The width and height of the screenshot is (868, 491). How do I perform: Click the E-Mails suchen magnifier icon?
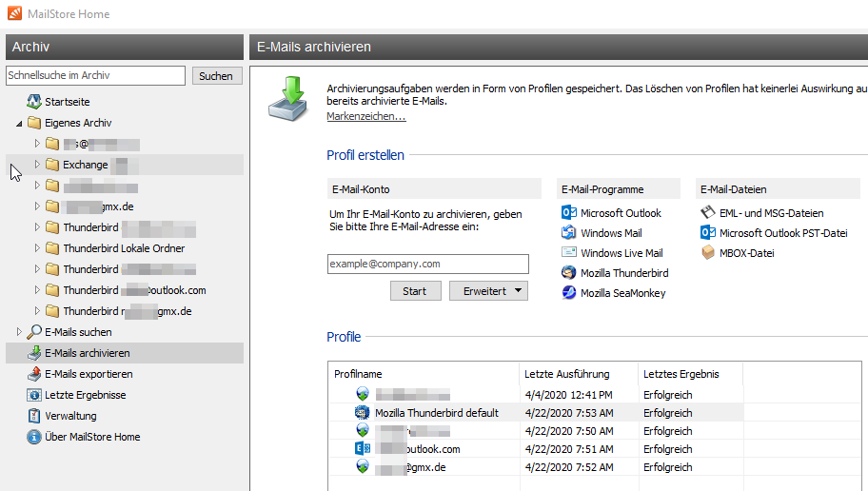34,331
